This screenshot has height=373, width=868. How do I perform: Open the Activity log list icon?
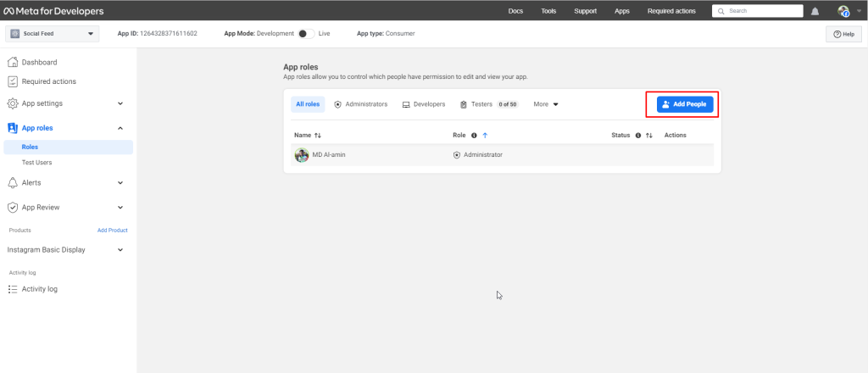[x=13, y=289]
